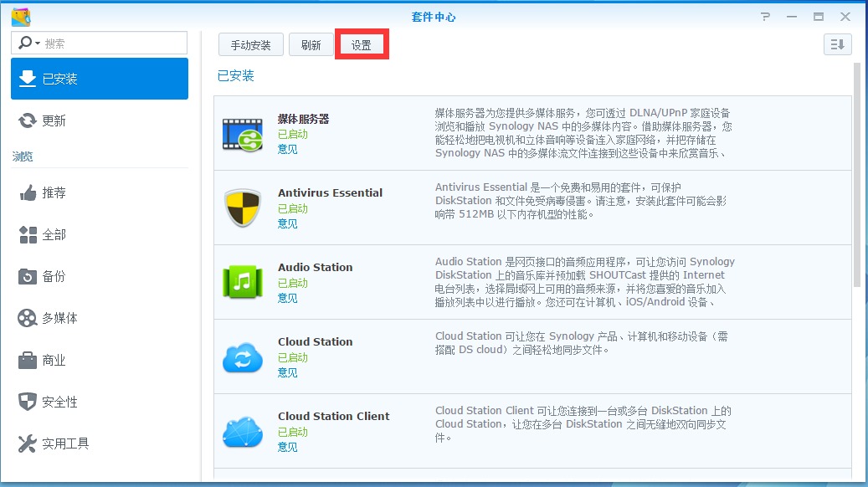Click the 实用工具 wrench icon
The image size is (868, 487).
[x=27, y=443]
